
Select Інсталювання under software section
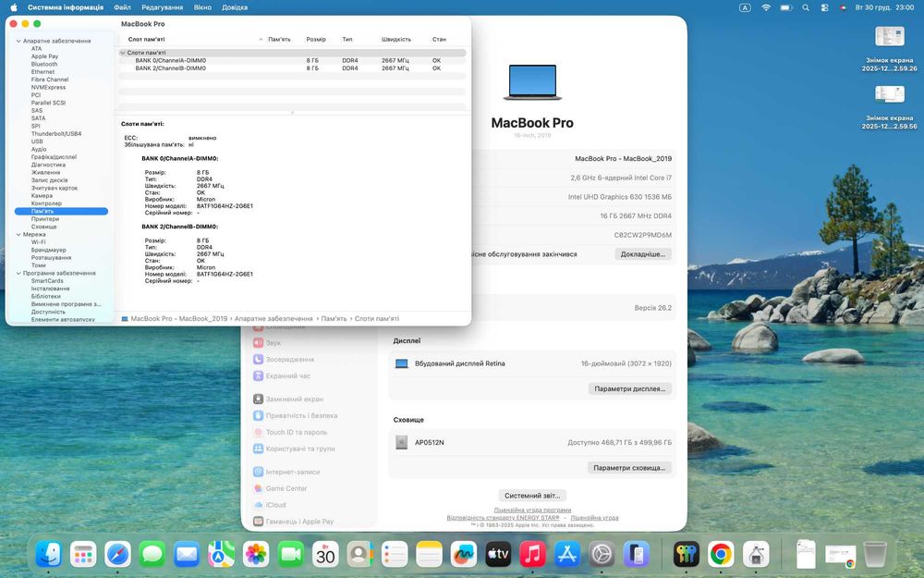[x=50, y=289]
